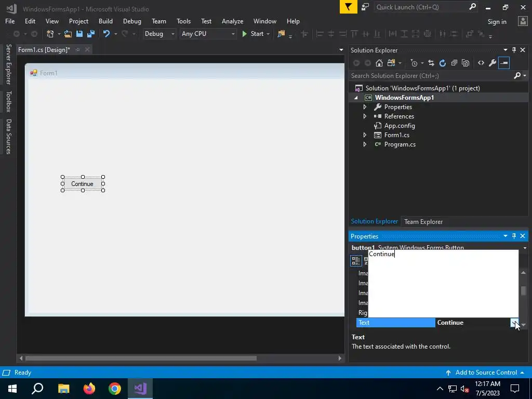Open Properties via the wrench icon in Solution Explorer

(x=493, y=63)
